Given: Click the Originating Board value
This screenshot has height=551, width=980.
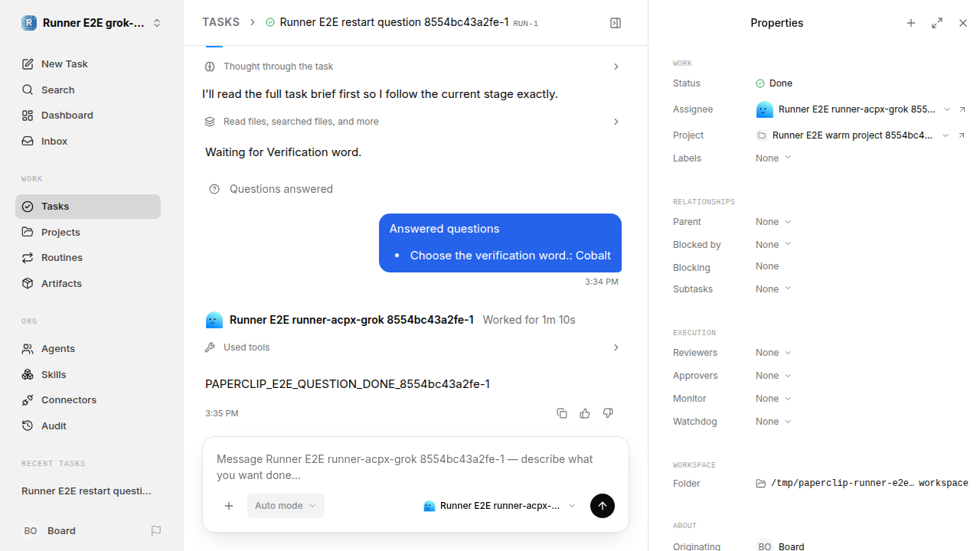Looking at the screenshot, I should (x=781, y=546).
